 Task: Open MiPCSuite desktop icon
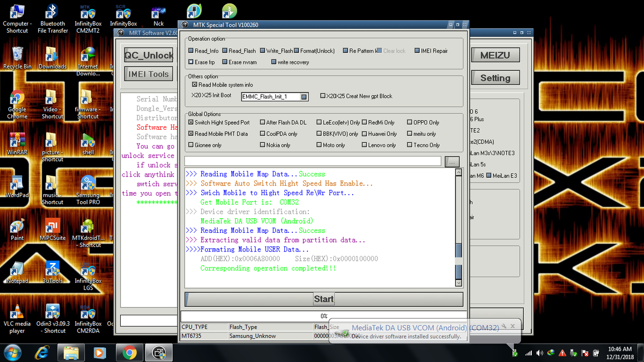point(52,229)
